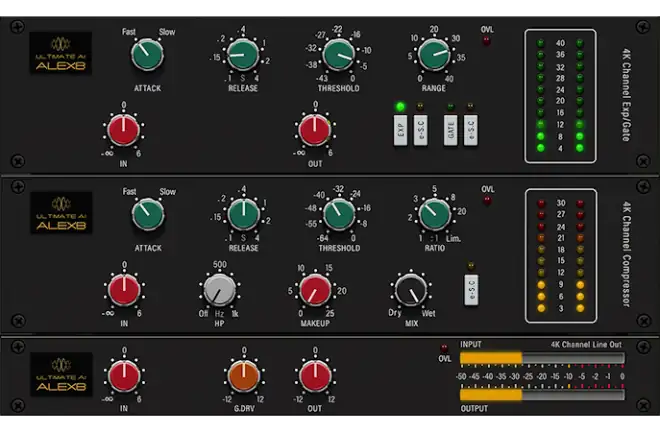Screen dimensions: 660x433
Task: Click the LED above the GATE button
Action: [451, 107]
